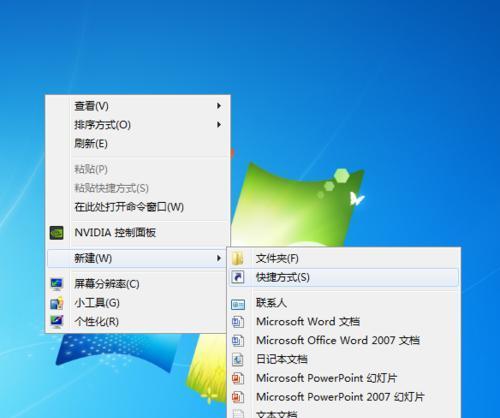Click the folder icon beside 文件夹(F)
Image resolution: width=500 pixels, height=418 pixels.
238,258
